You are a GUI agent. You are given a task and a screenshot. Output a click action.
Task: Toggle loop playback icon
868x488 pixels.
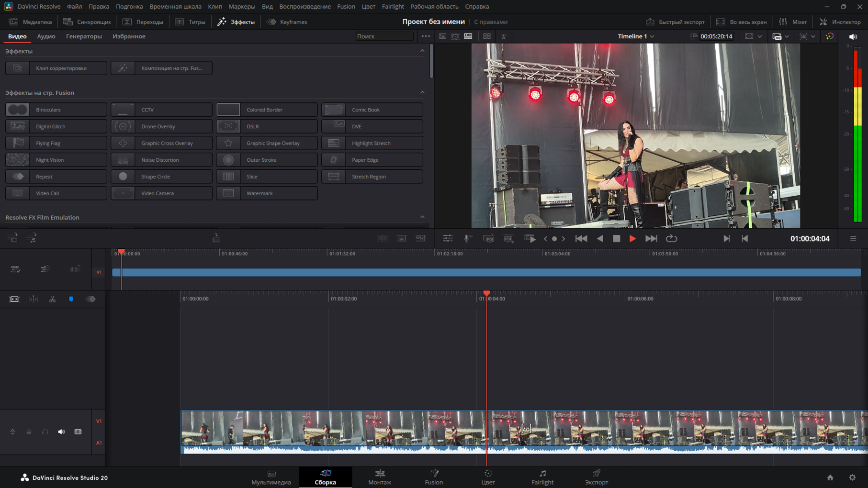[671, 238]
